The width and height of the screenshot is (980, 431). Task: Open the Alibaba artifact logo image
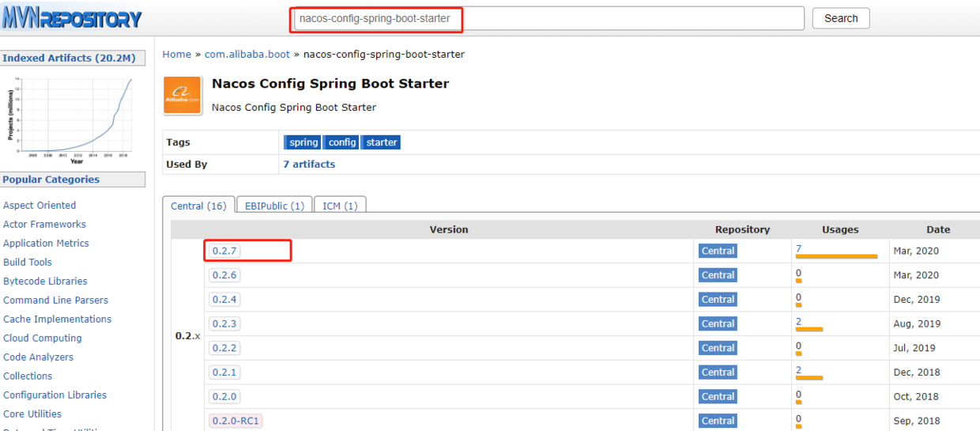[x=182, y=96]
